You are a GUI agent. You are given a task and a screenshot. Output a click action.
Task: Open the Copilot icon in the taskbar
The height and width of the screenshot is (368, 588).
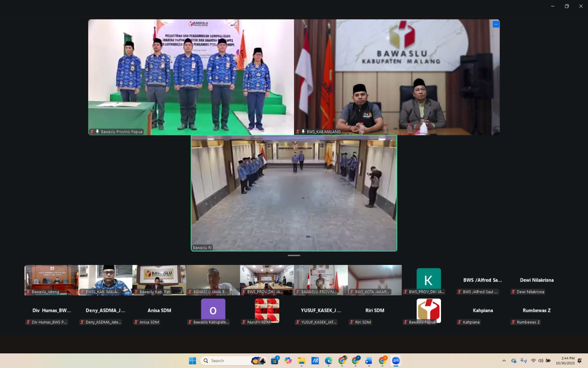tap(288, 361)
